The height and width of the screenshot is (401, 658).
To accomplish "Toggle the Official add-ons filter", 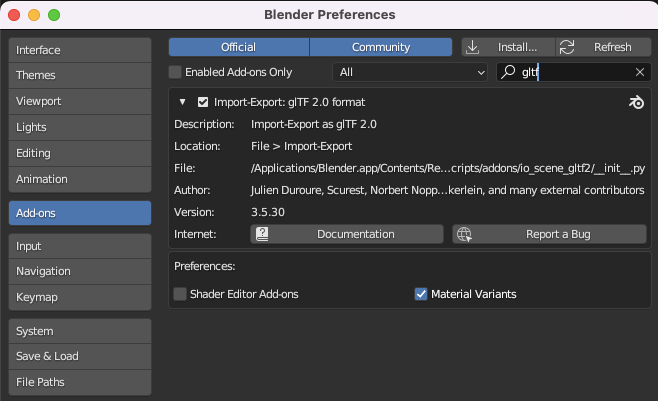I will click(239, 47).
